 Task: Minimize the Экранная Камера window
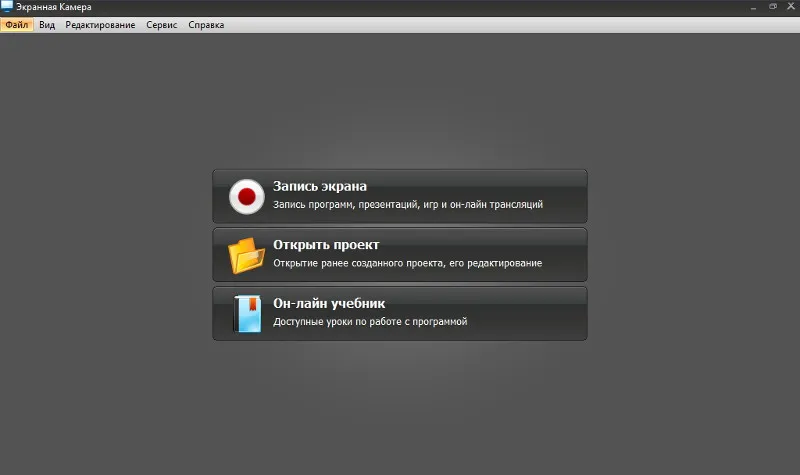tap(753, 7)
